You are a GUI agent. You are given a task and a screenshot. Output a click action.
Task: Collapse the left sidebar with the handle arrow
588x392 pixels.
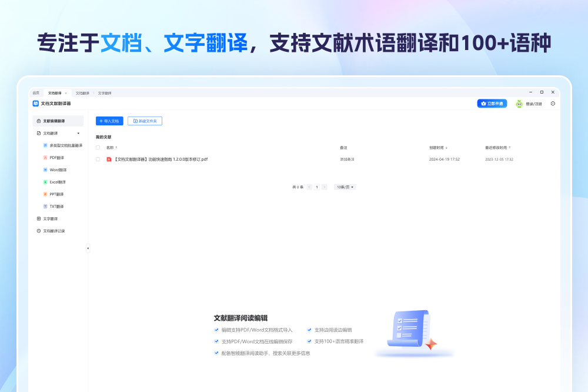(88, 248)
